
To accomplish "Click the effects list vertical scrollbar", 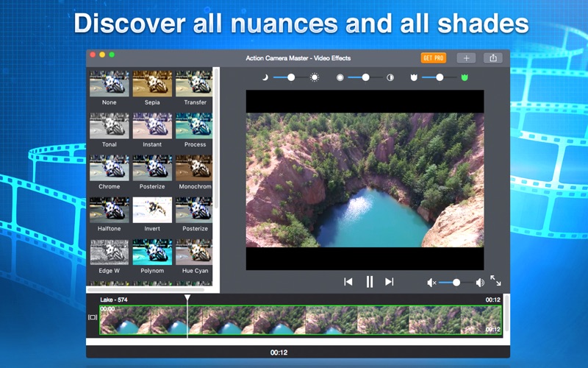I will [216, 139].
